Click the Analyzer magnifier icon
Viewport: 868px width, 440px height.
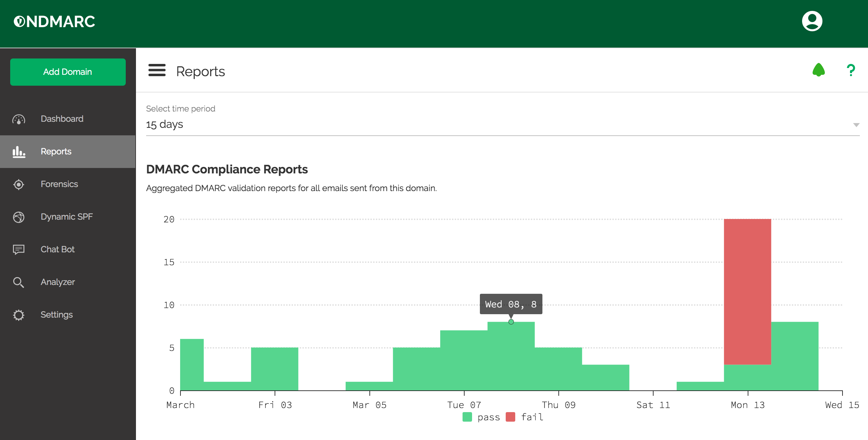19,282
